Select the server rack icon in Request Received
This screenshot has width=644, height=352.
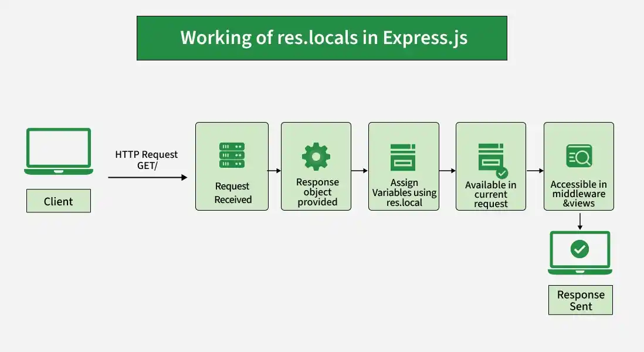click(x=232, y=155)
